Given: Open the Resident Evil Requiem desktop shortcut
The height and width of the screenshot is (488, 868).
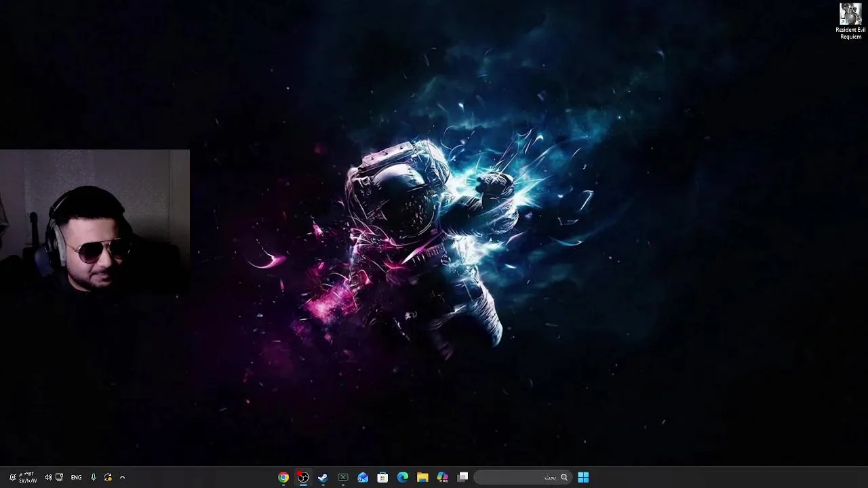Looking at the screenshot, I should (850, 21).
